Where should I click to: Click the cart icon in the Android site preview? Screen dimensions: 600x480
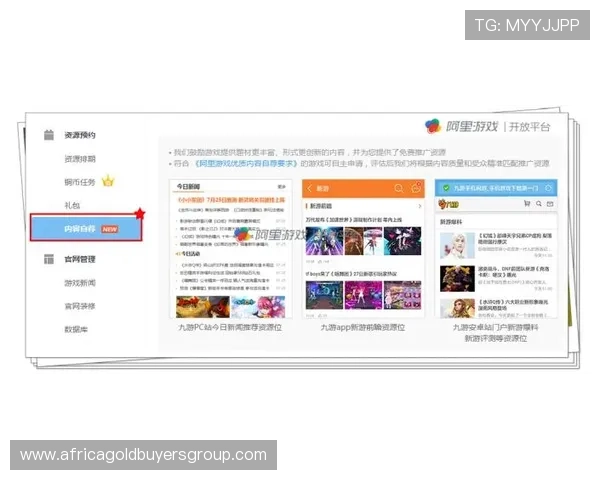tap(527, 203)
